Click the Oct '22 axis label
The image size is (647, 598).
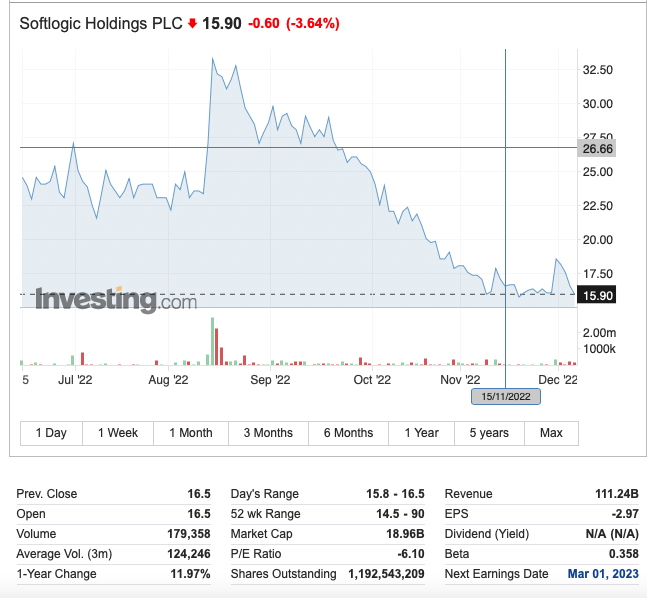click(372, 380)
